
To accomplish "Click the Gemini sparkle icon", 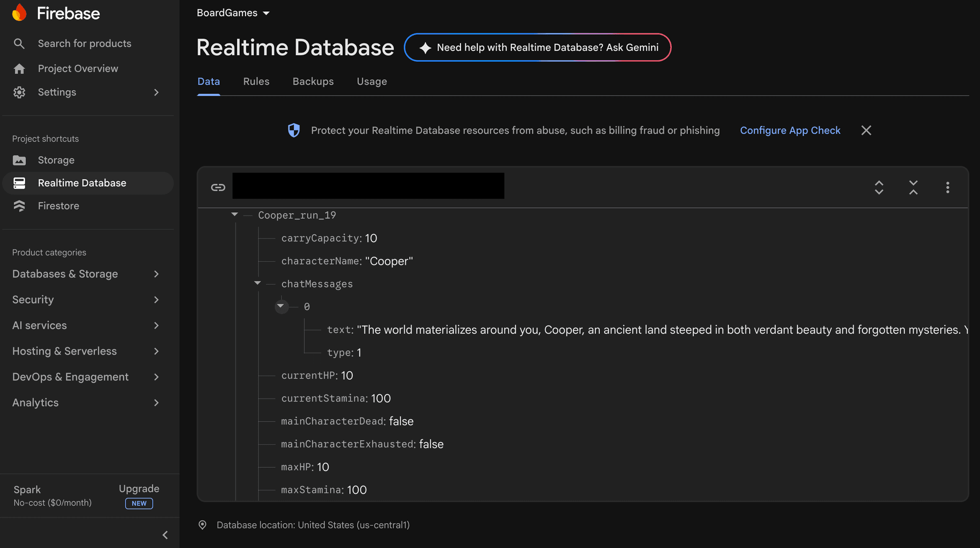I will pos(425,47).
